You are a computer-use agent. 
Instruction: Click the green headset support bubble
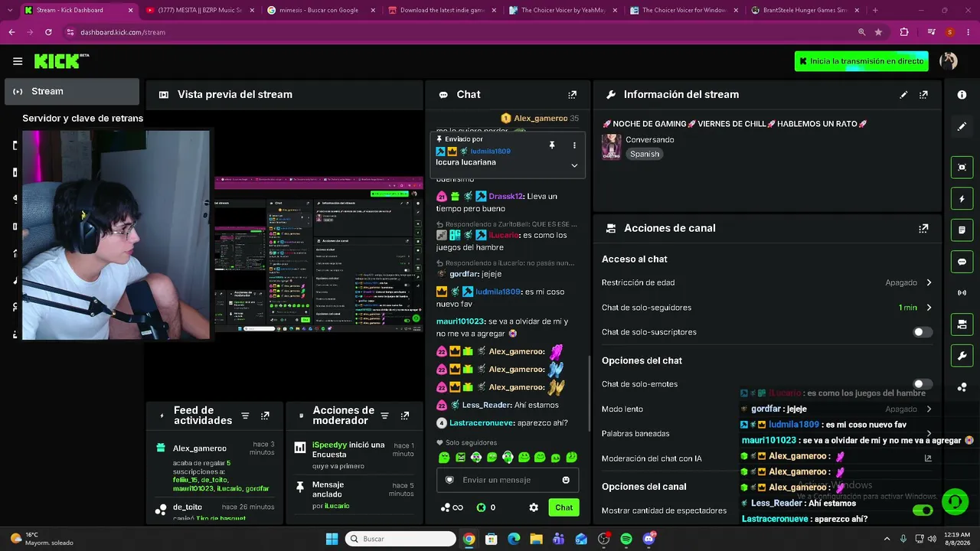(955, 502)
